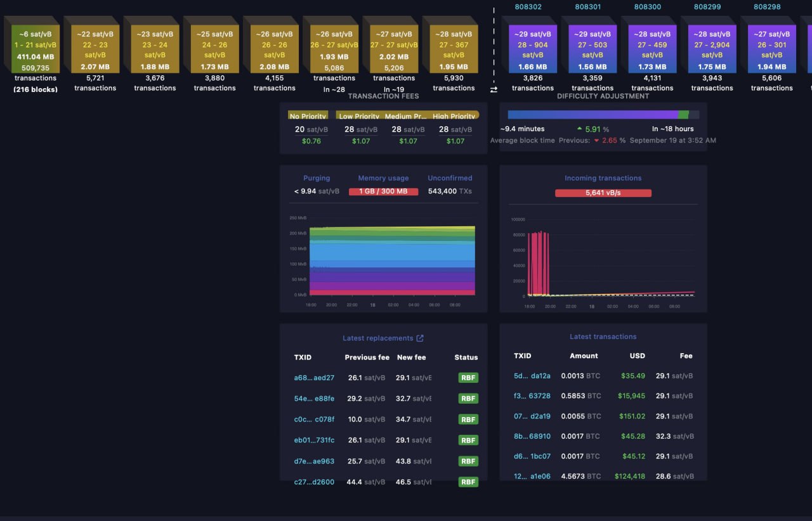Click the Amount column header
Image resolution: width=812 pixels, height=521 pixels.
[584, 356]
